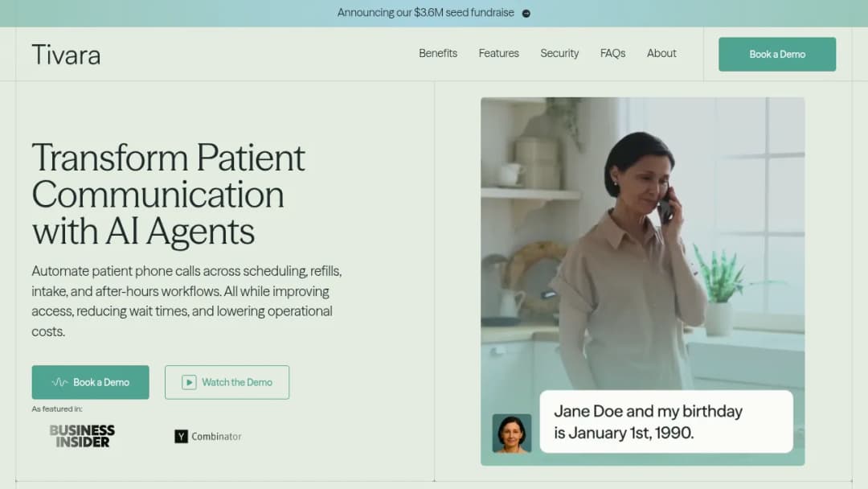Click the paragraph starting 'Automate patient phone calls'

pos(186,302)
